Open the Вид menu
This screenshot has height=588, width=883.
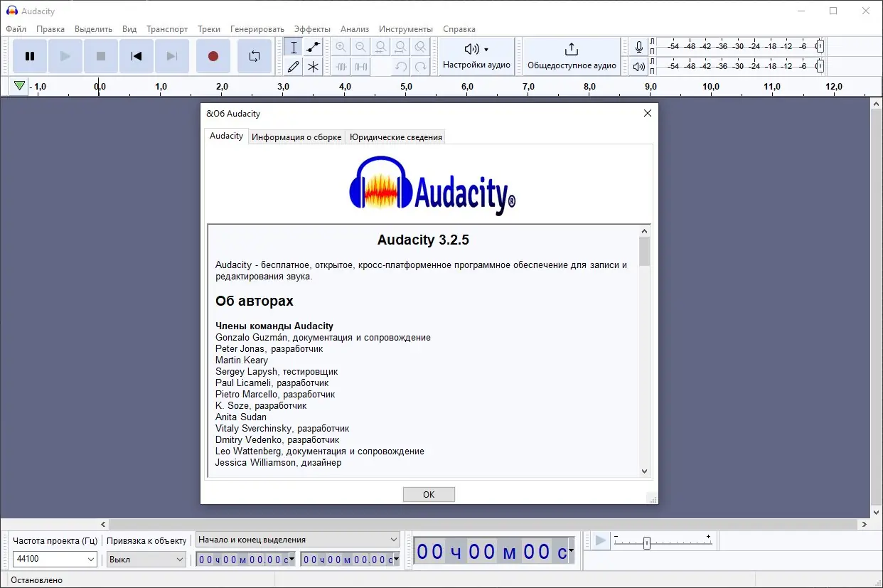coord(129,29)
